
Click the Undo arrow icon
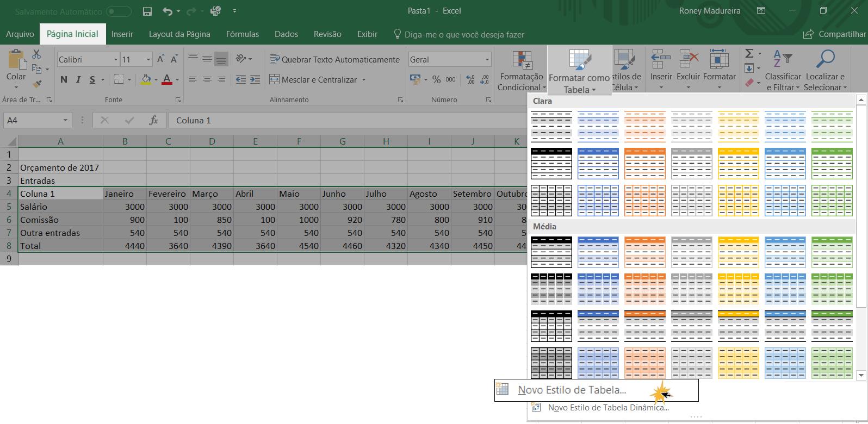[x=168, y=11]
